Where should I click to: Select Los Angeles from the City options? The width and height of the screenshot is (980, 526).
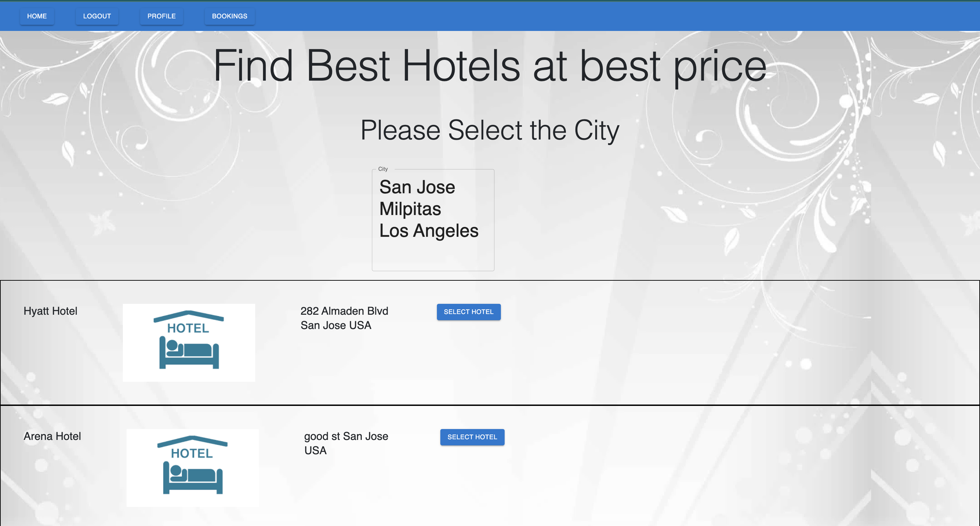click(429, 230)
